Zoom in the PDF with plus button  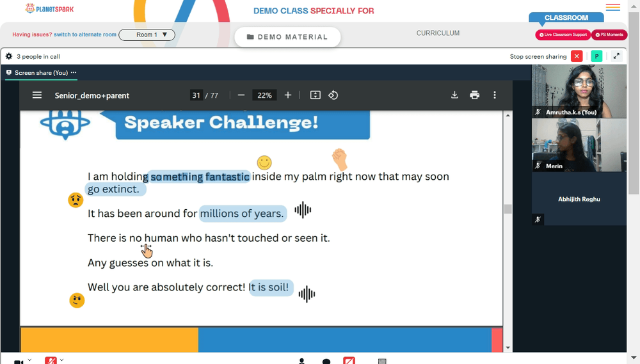288,95
